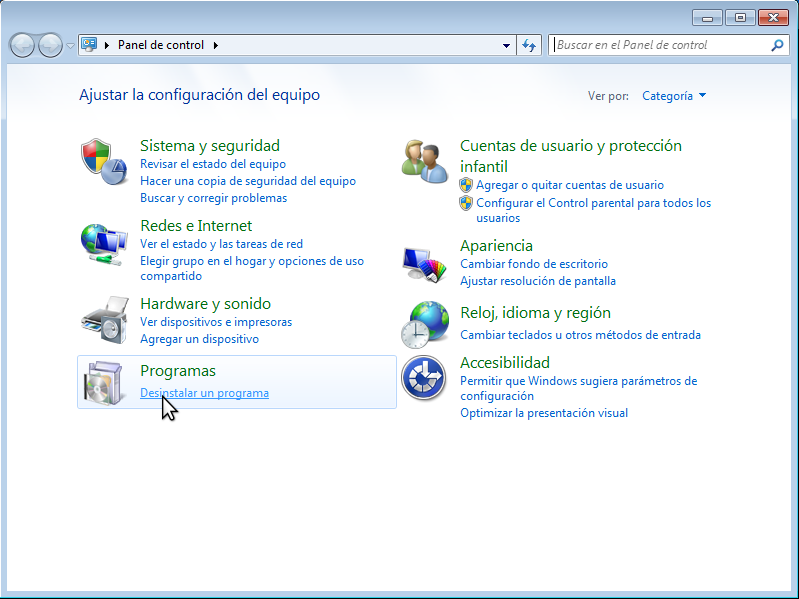Click Hacer una copia de seguridad del equipo
The image size is (799, 599).
[x=248, y=181]
